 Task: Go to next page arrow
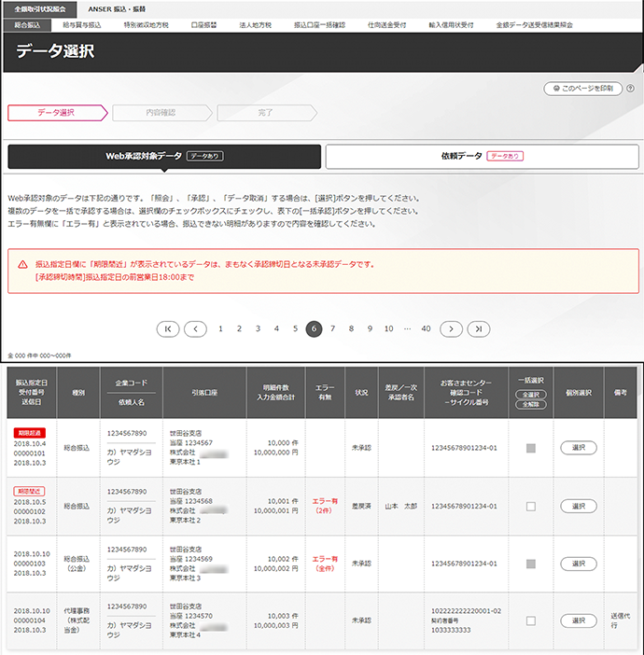451,328
